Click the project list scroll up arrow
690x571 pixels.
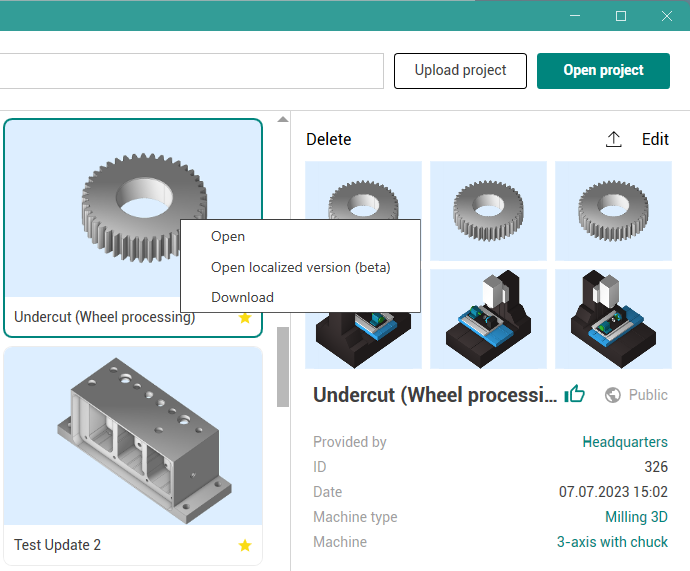click(x=282, y=120)
